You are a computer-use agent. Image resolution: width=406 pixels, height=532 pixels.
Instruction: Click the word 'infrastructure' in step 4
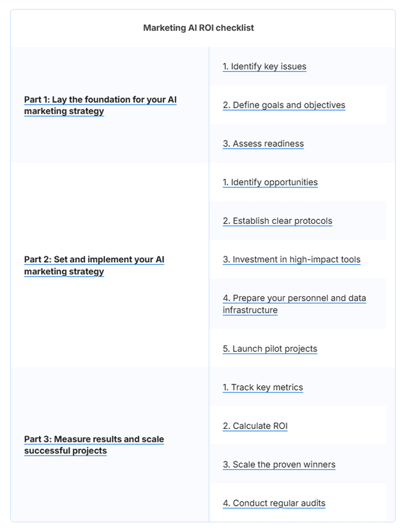(250, 310)
